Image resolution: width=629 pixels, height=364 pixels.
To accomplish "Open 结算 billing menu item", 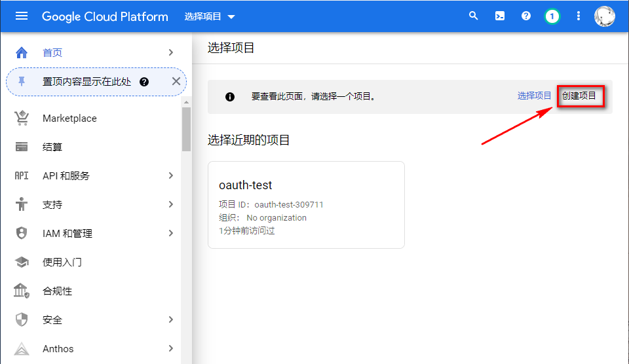I will point(52,147).
